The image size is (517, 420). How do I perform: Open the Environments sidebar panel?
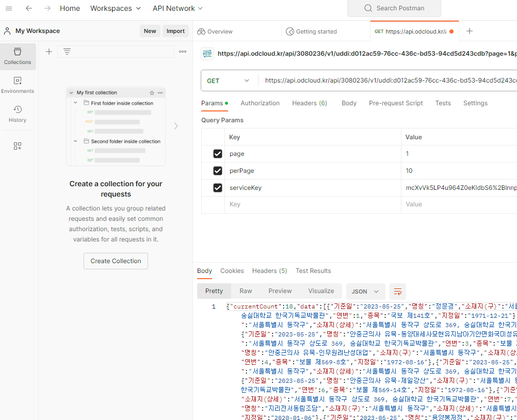(18, 85)
